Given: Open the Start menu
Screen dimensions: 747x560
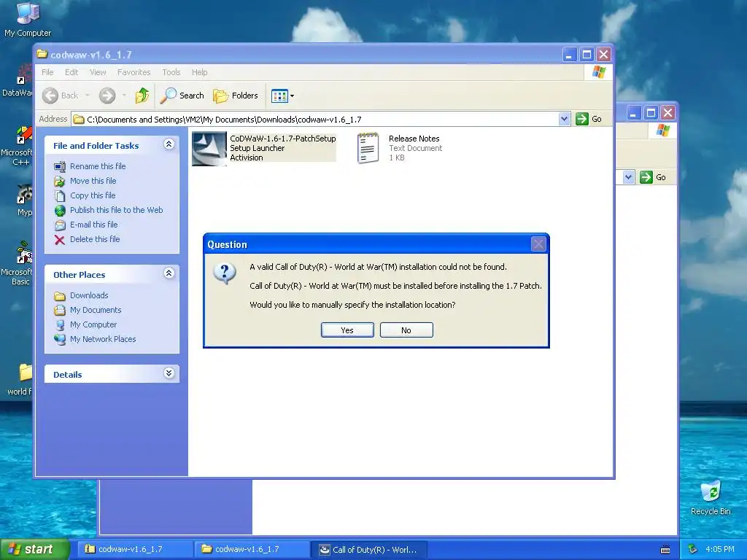Looking at the screenshot, I should click(34, 549).
